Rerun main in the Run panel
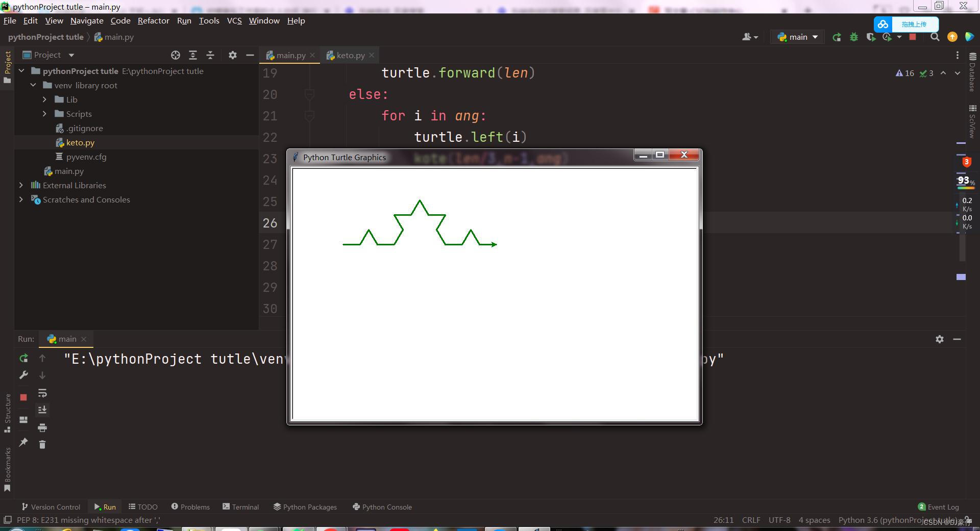The height and width of the screenshot is (531, 980). pyautogui.click(x=23, y=359)
